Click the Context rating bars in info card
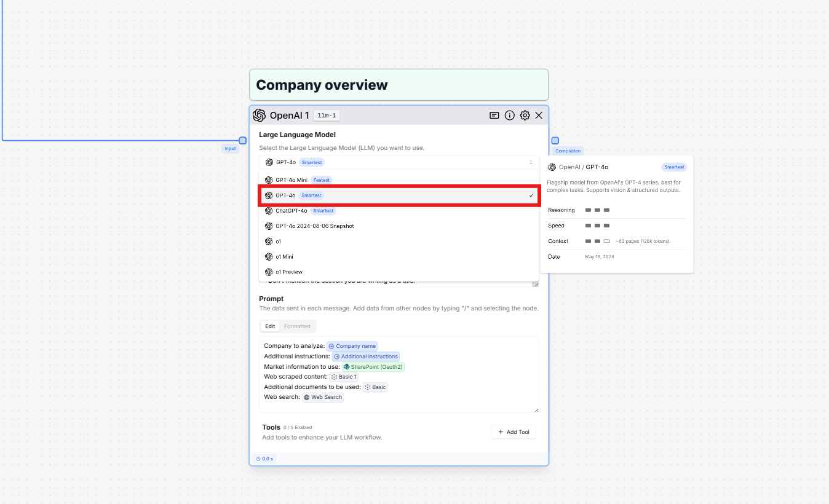The height and width of the screenshot is (504, 829). pyautogui.click(x=597, y=241)
